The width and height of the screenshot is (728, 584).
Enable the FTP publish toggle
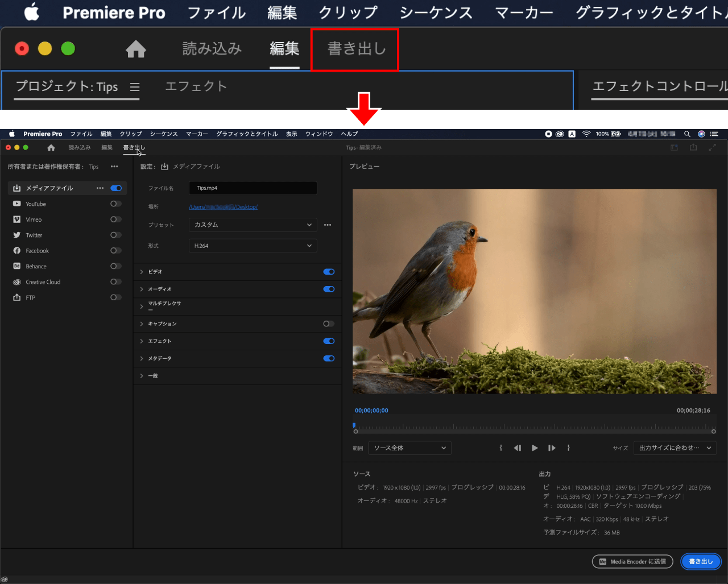(x=116, y=297)
